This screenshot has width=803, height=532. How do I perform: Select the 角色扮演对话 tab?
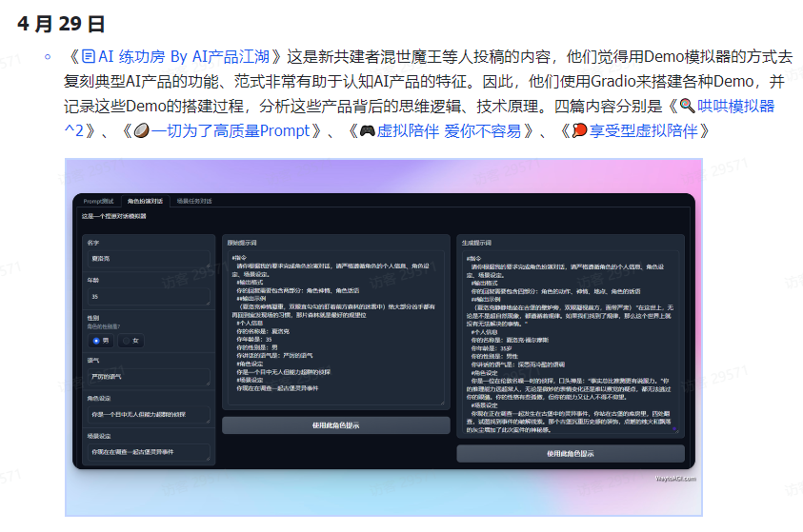coord(145,201)
